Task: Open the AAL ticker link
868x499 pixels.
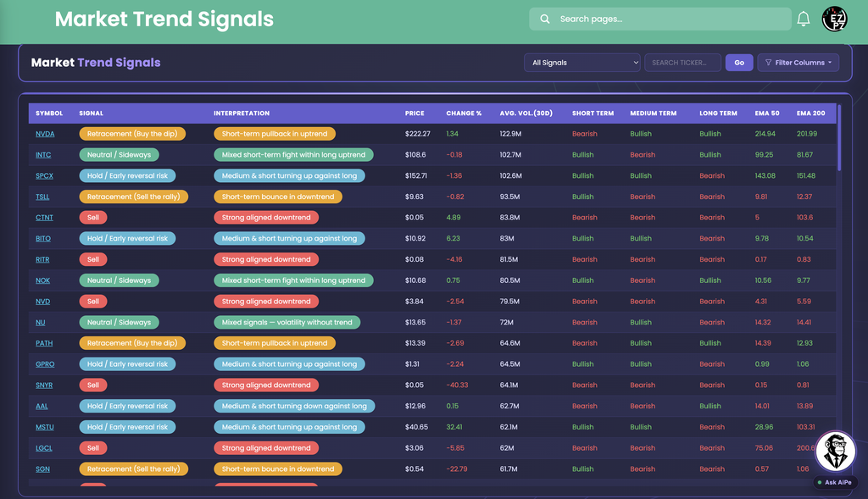Action: click(42, 407)
